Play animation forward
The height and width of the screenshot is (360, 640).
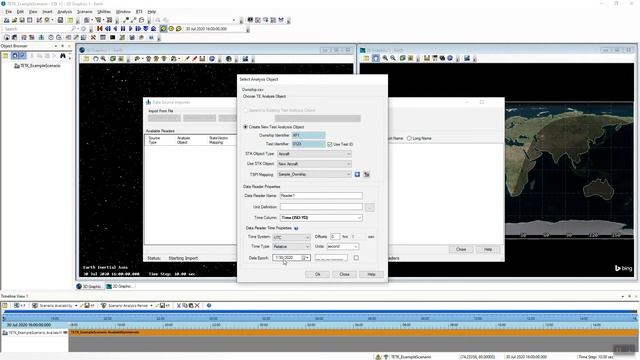point(131,29)
